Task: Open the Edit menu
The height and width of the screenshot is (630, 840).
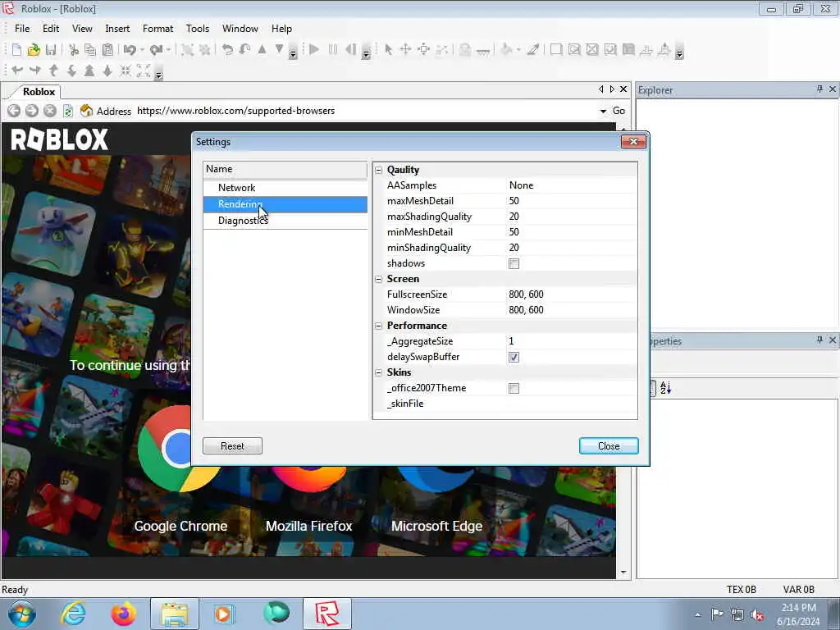Action: (x=51, y=29)
